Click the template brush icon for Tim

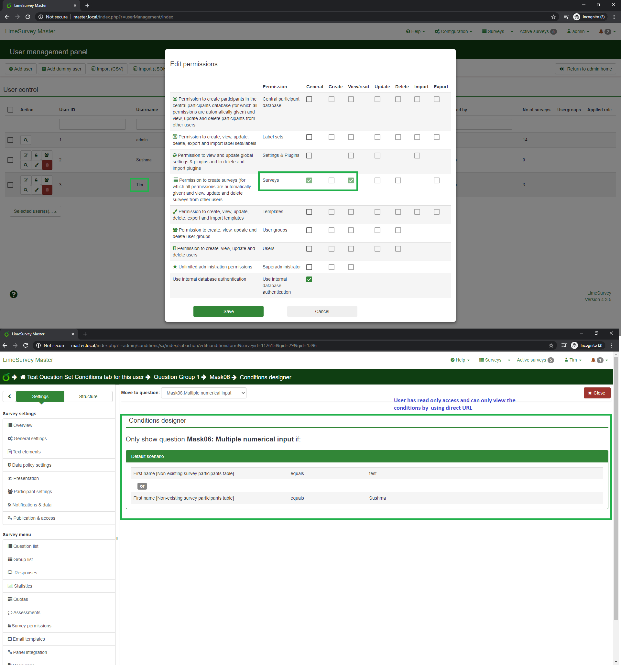pos(37,190)
